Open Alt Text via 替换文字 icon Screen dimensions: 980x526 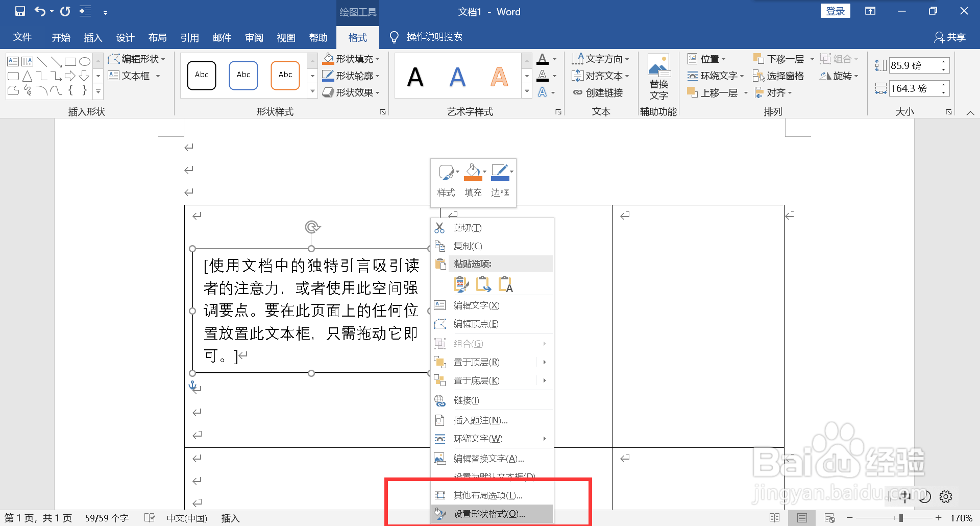[x=658, y=76]
